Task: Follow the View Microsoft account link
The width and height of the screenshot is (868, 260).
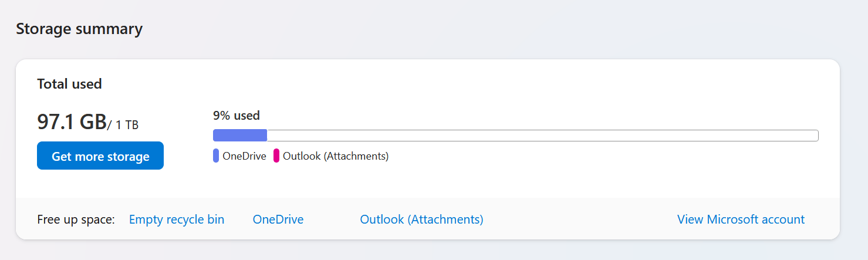Action: click(x=741, y=220)
